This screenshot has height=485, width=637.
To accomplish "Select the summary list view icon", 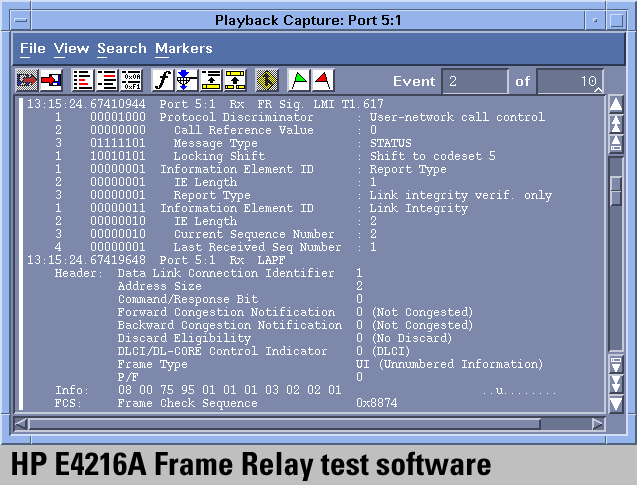I will click(x=82, y=80).
